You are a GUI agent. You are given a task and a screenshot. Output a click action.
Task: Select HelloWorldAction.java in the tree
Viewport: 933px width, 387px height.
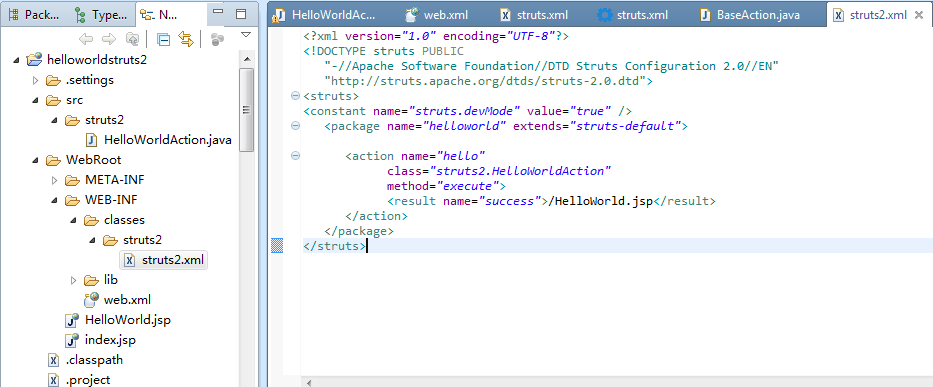coord(167,140)
